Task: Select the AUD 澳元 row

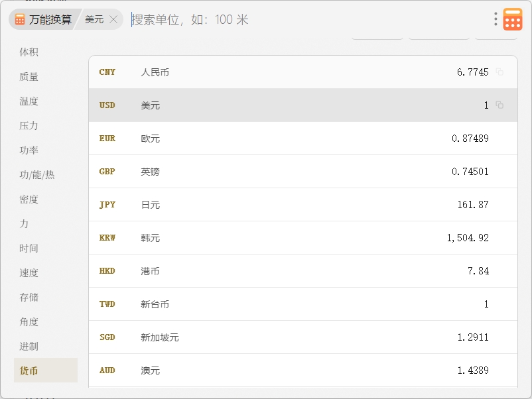Action: pos(303,370)
